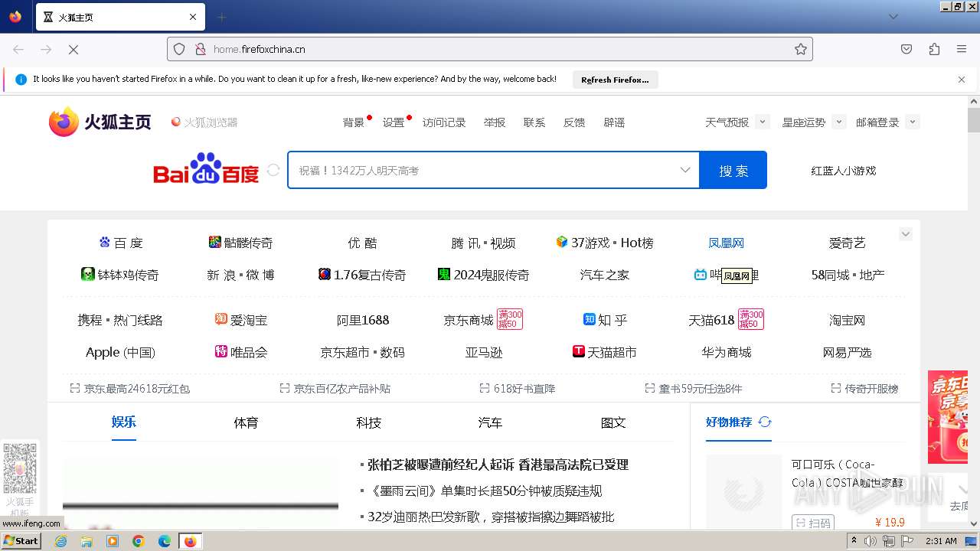Switch search engine using icon beside Baidu logo
The image size is (980, 551).
tap(273, 170)
